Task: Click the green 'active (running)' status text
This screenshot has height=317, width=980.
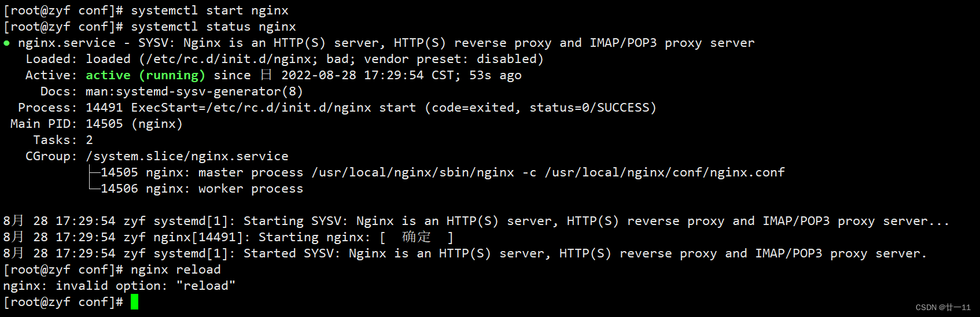Action: [x=145, y=75]
